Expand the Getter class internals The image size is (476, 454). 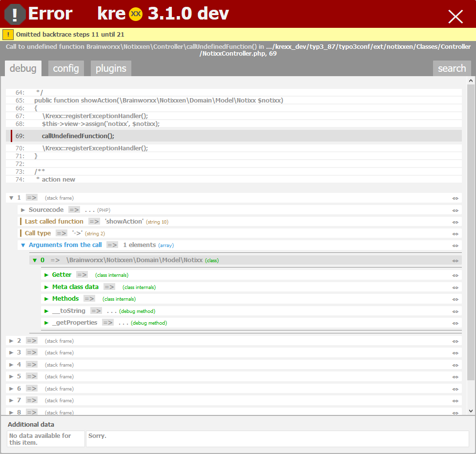coord(46,275)
